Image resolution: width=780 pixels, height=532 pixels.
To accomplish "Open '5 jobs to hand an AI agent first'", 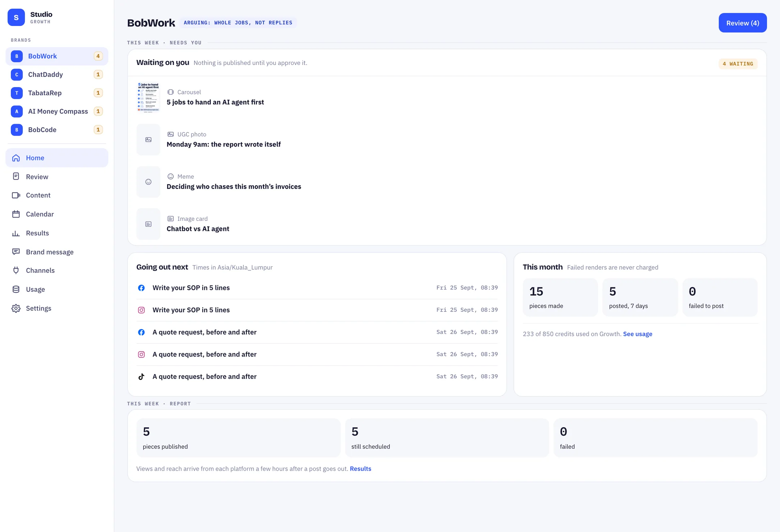I will tap(215, 102).
